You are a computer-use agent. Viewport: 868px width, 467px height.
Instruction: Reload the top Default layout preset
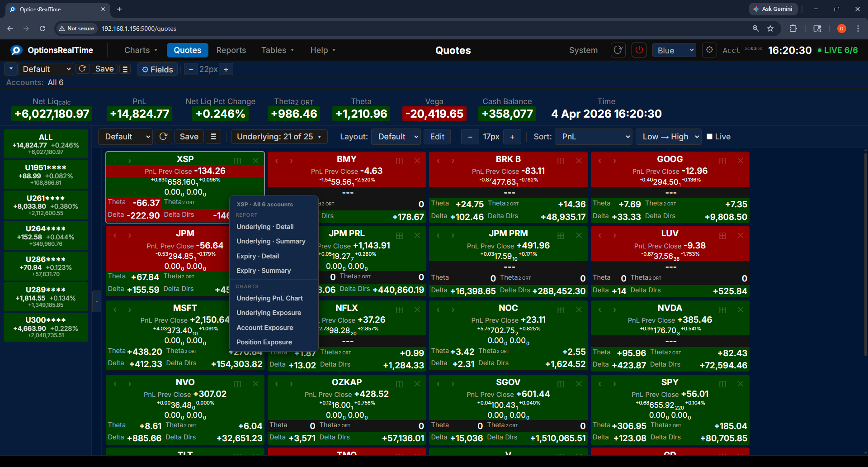coord(82,69)
